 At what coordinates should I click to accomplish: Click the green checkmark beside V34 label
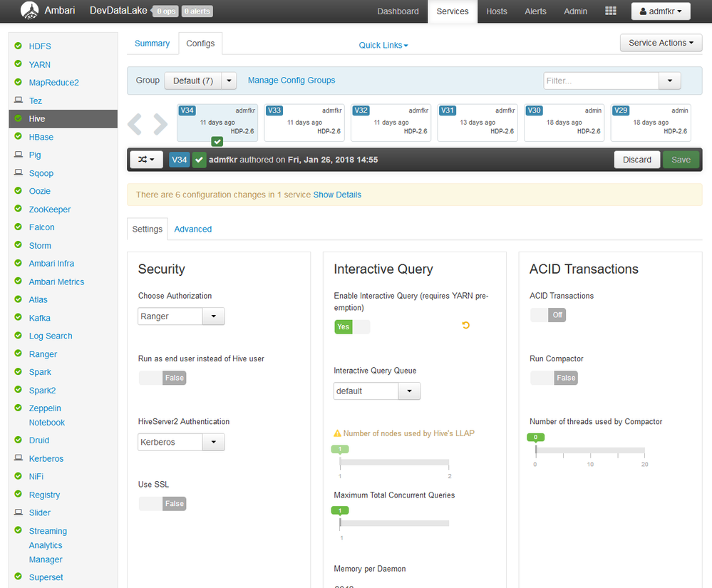coord(200,160)
